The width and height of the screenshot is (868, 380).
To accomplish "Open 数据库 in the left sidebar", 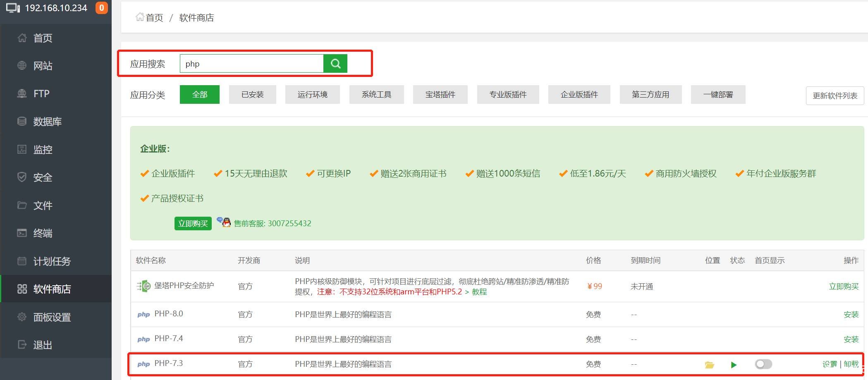I will (56, 122).
